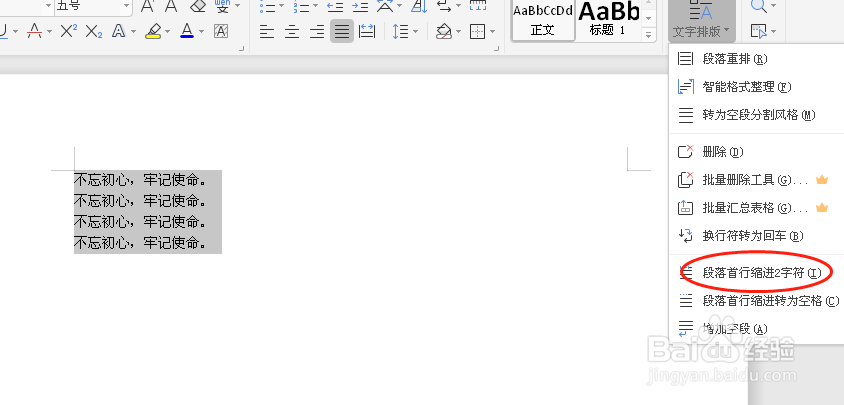The height and width of the screenshot is (405, 844).
Task: Expand borders dropdown arrow
Action: point(493,32)
